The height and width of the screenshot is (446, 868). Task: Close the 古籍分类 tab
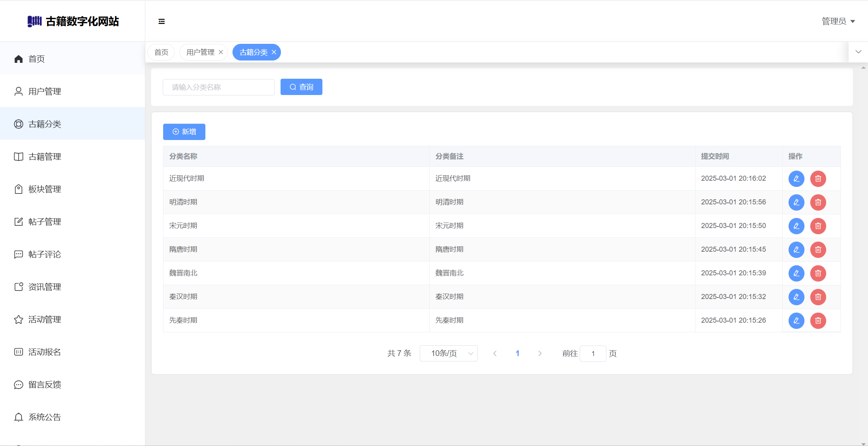(x=274, y=52)
